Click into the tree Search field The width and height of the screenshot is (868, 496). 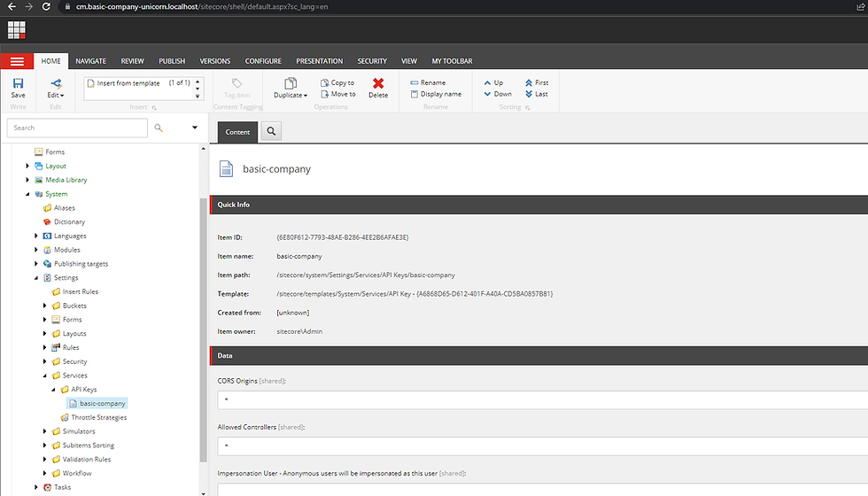coord(78,128)
